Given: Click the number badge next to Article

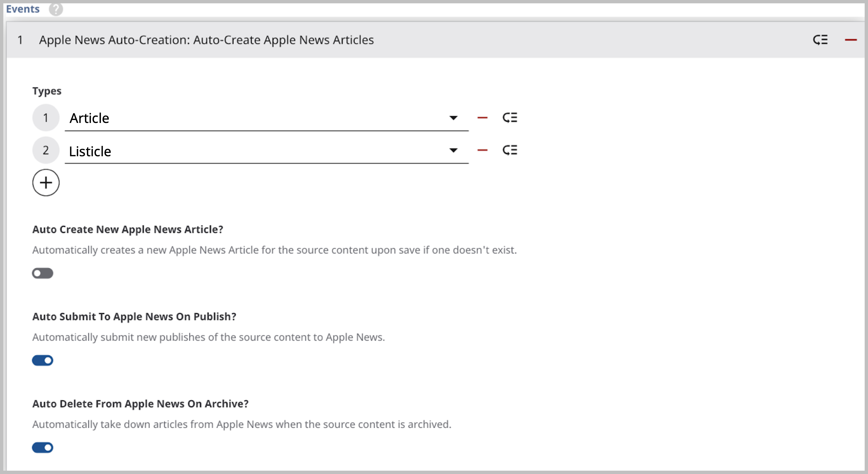Looking at the screenshot, I should click(x=46, y=118).
